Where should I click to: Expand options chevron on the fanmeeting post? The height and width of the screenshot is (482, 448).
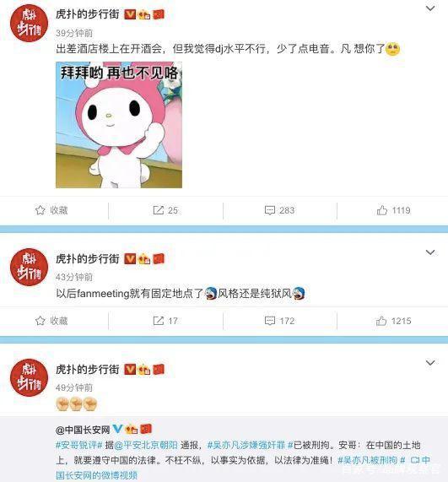[x=430, y=252]
